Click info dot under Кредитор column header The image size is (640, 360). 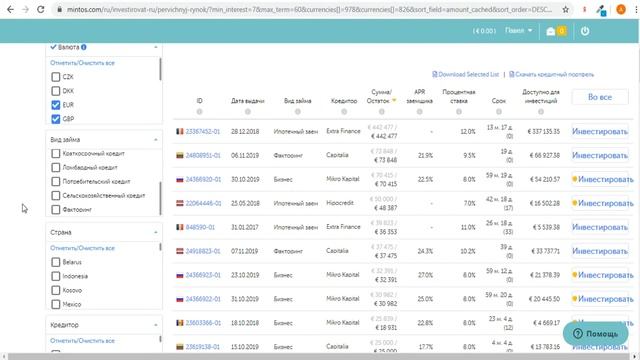(344, 111)
